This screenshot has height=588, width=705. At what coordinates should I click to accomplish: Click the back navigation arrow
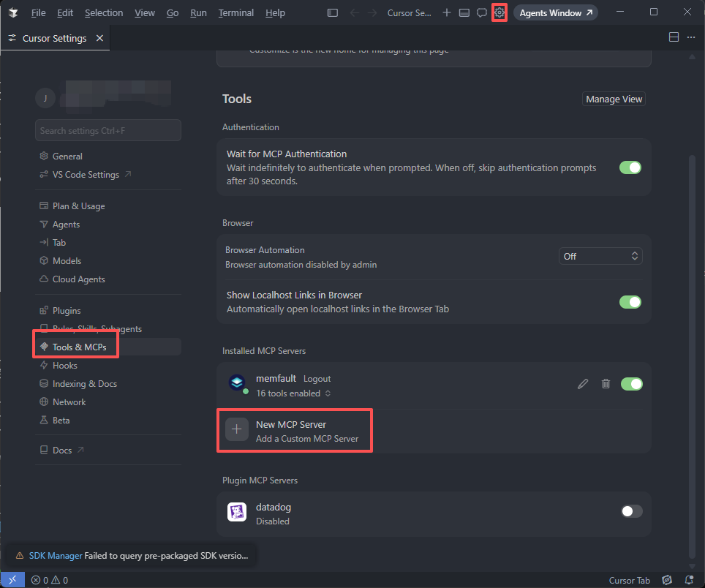click(x=354, y=12)
